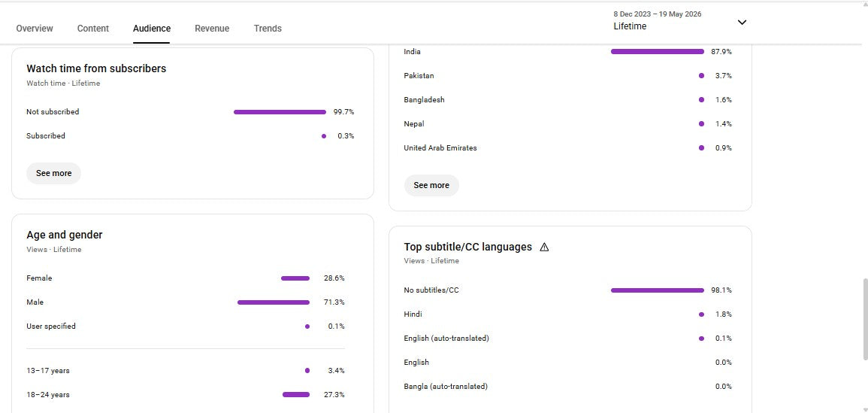This screenshot has width=868, height=413.
Task: Click the Bangla (auto-translated) label
Action: click(446, 387)
